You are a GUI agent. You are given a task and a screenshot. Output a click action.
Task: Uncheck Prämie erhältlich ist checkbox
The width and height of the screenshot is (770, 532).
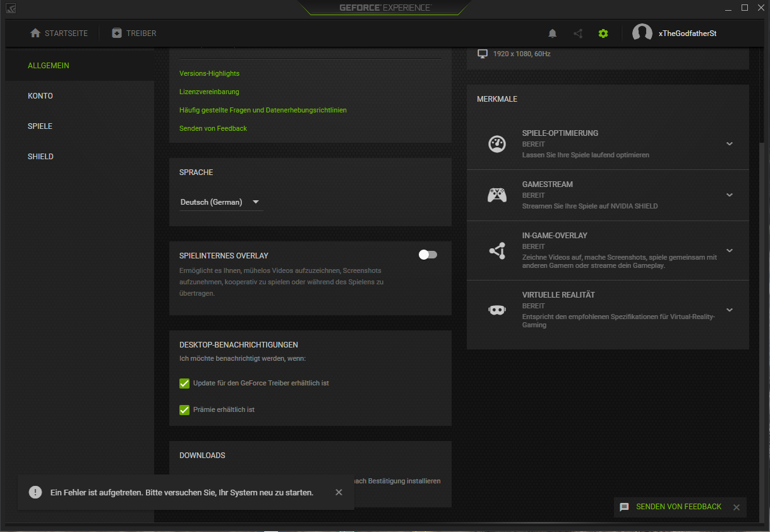click(184, 409)
